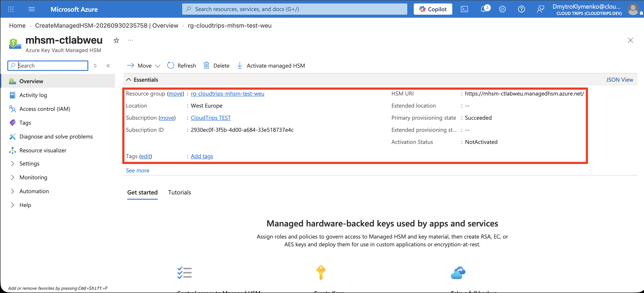The width and height of the screenshot is (644, 293).
Task: Click Activate managed HSM in toolbar
Action: pos(271,66)
